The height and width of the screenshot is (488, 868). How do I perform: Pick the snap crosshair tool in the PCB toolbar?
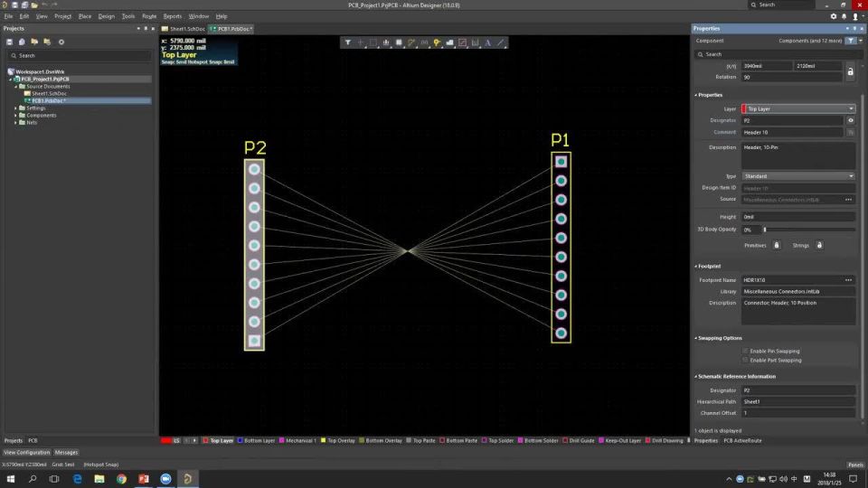(361, 42)
